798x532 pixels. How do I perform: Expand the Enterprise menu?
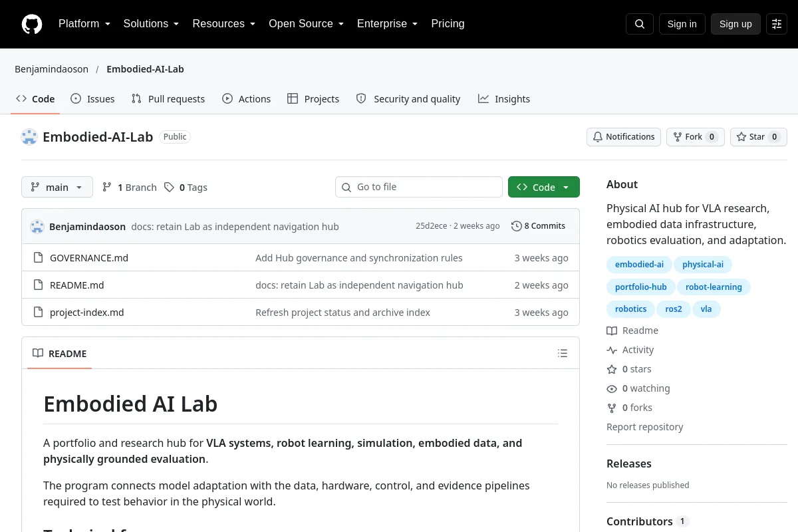[x=388, y=24]
